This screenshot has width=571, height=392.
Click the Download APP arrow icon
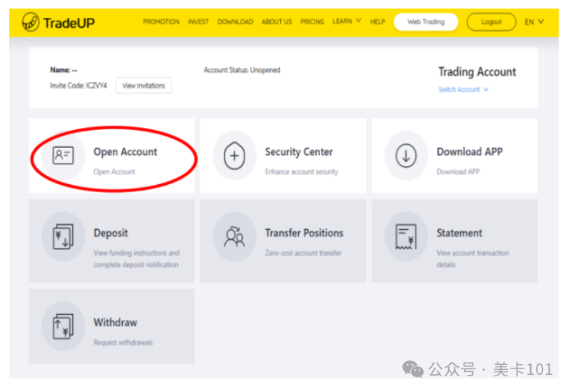point(406,156)
